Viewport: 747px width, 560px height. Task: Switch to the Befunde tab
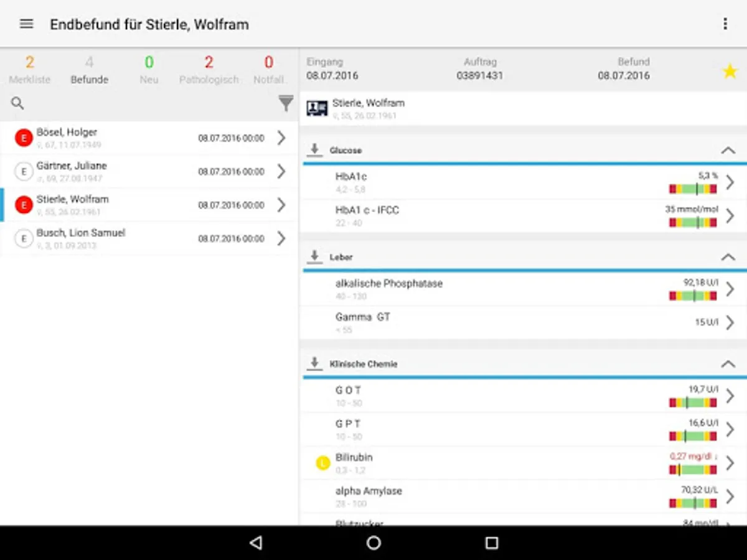[x=90, y=70]
